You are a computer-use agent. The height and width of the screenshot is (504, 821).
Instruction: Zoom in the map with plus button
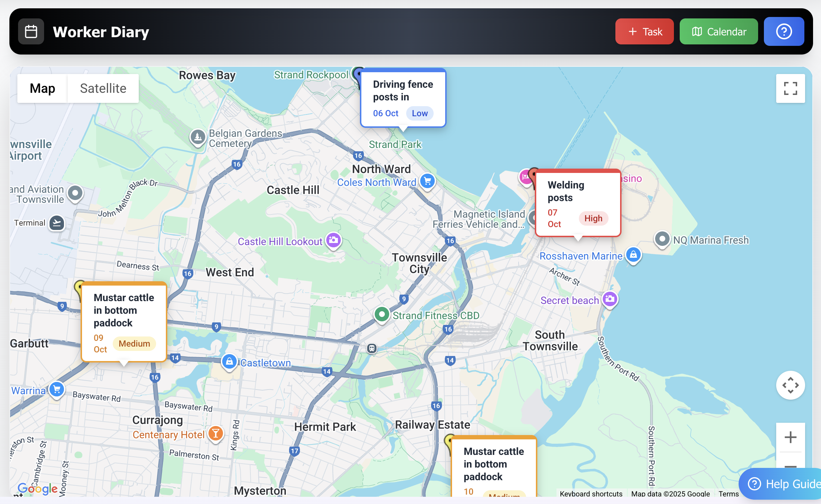tap(790, 437)
